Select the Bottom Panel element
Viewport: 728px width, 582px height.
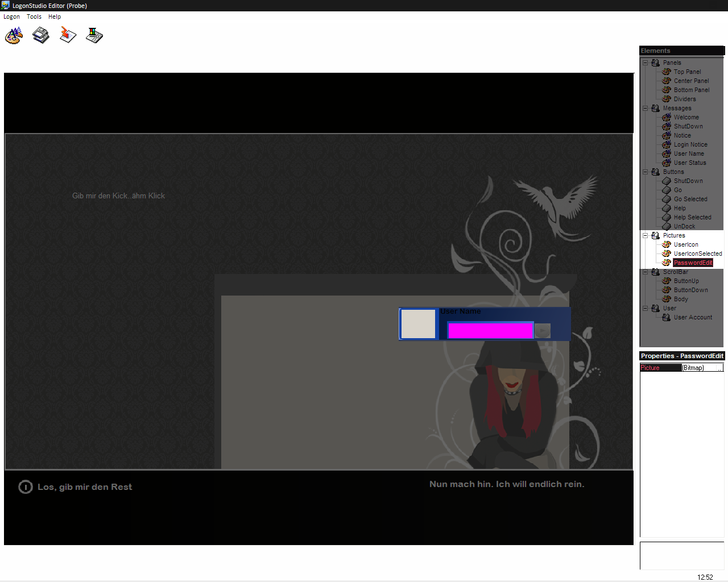pyautogui.click(x=692, y=90)
